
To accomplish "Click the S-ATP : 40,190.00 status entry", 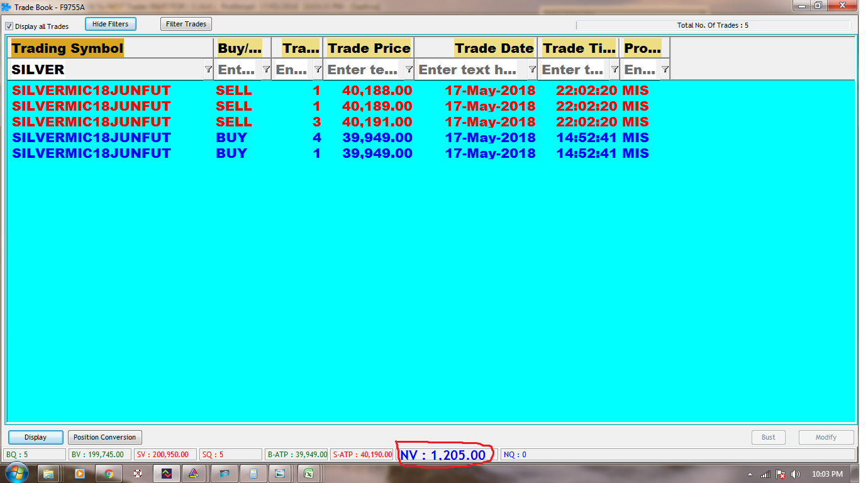I will click(x=362, y=454).
